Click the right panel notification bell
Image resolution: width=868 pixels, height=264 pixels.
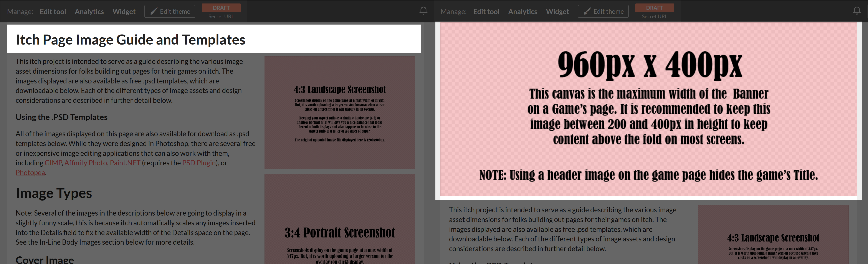click(x=856, y=10)
